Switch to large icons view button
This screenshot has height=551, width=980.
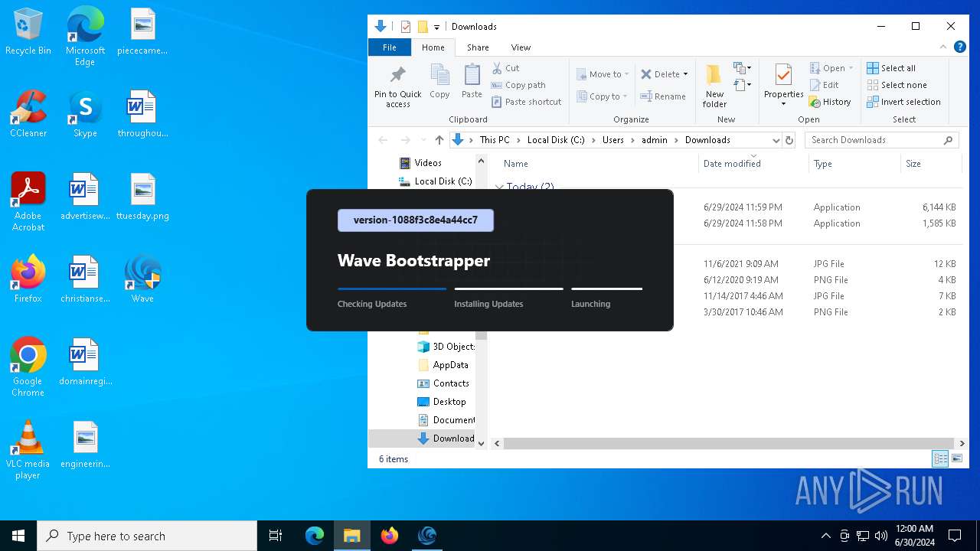(957, 459)
